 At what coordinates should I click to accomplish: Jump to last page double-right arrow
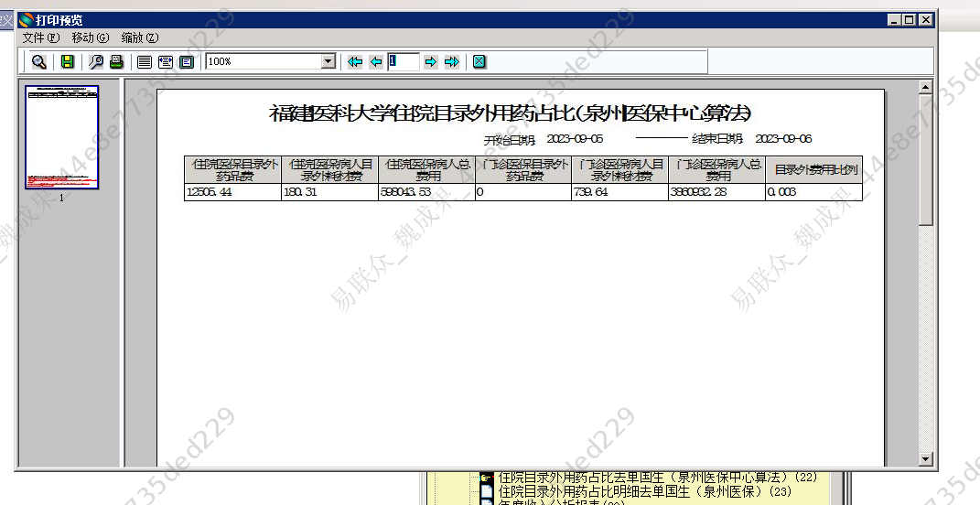(x=452, y=61)
